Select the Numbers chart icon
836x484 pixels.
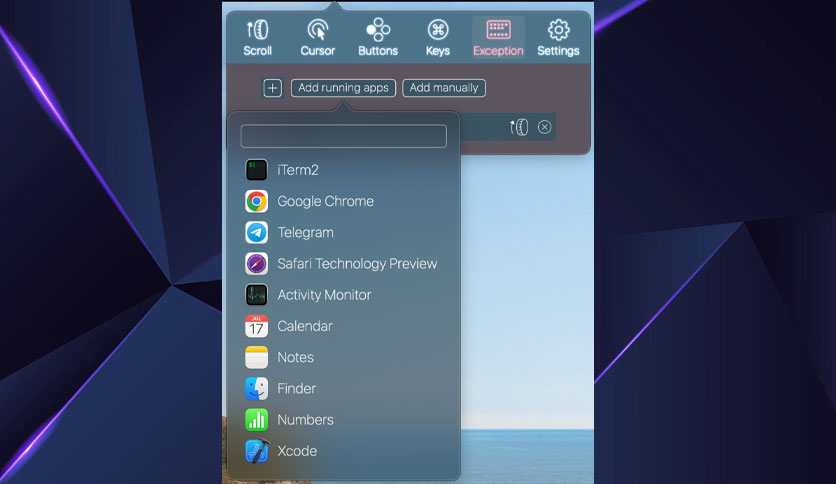(256, 420)
